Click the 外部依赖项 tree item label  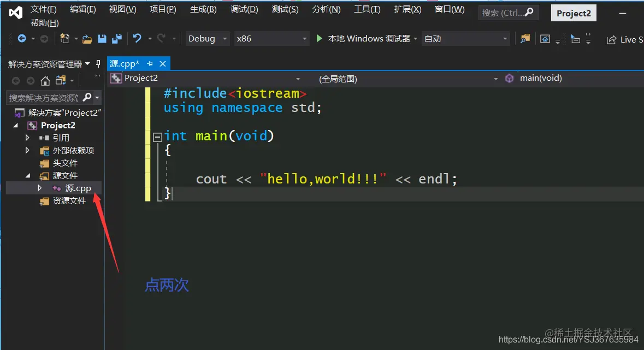tap(73, 150)
